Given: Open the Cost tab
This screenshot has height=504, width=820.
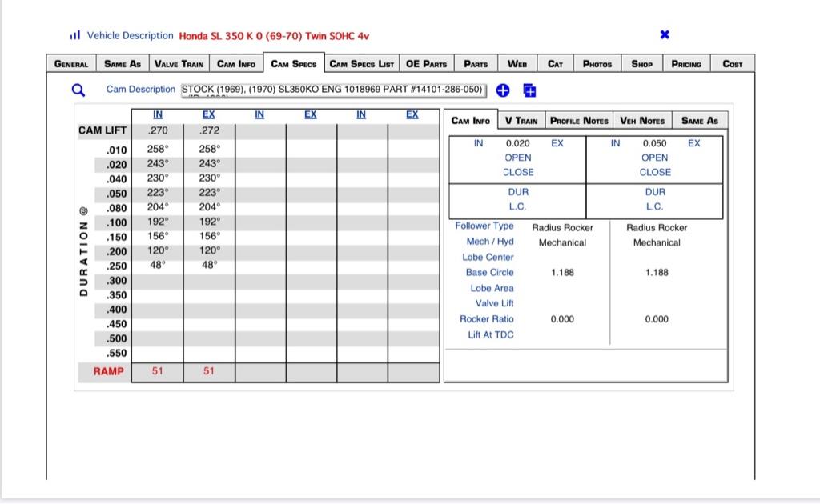Looking at the screenshot, I should click(x=732, y=64).
